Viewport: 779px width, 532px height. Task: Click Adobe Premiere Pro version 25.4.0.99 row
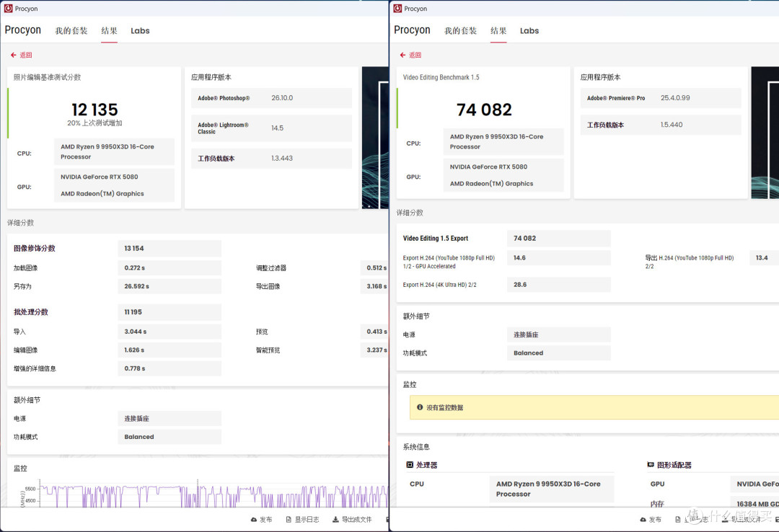(661, 98)
